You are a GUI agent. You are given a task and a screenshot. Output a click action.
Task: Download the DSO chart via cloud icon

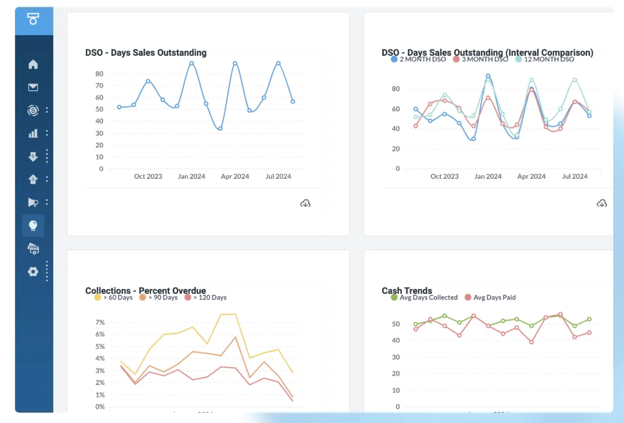coord(305,203)
